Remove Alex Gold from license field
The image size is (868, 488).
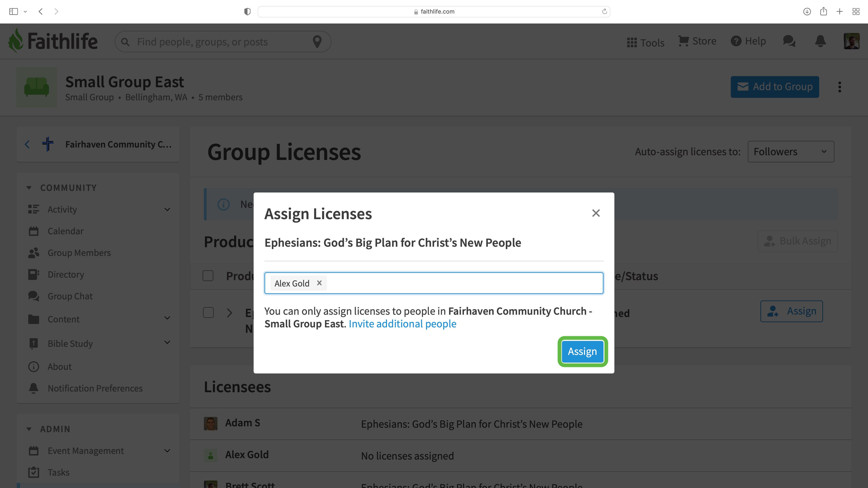[x=319, y=283]
